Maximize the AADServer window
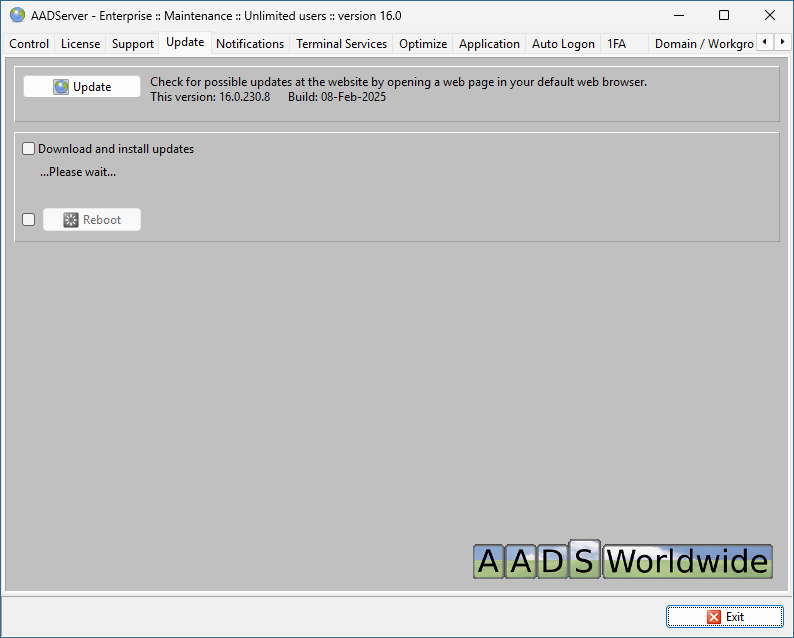The image size is (794, 638). (724, 15)
